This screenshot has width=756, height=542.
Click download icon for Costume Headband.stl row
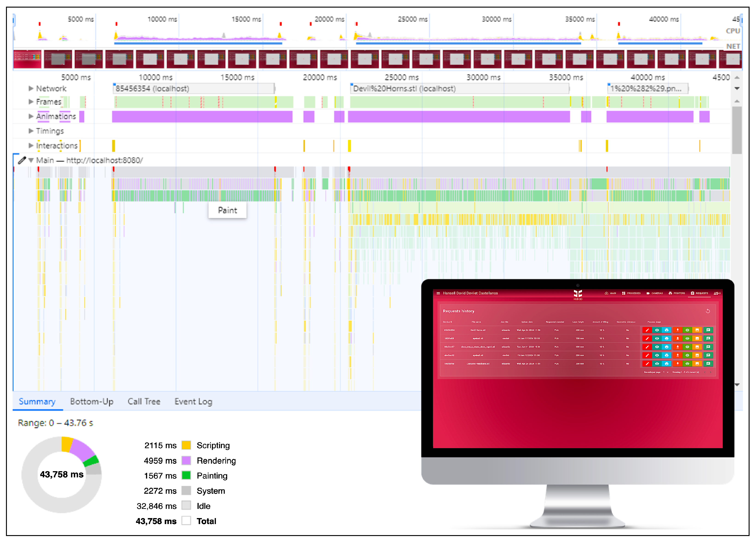[677, 364]
